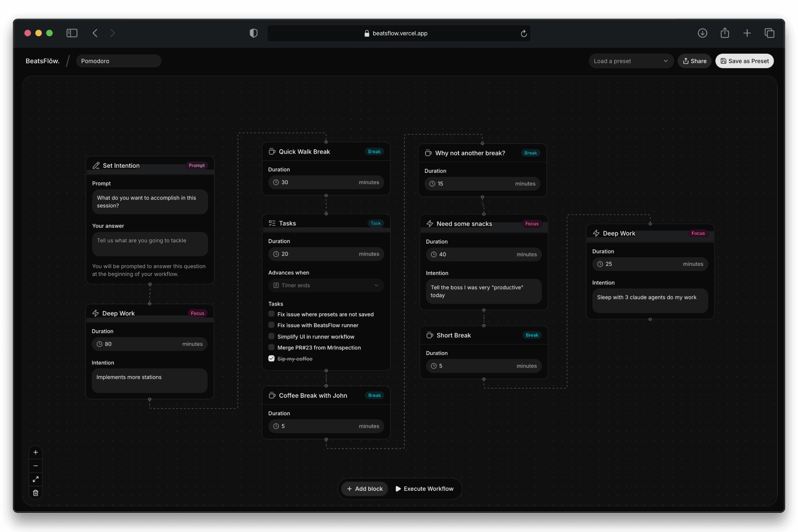
Task: Click Coffee Break with John 5 minutes field
Action: pyautogui.click(x=326, y=426)
